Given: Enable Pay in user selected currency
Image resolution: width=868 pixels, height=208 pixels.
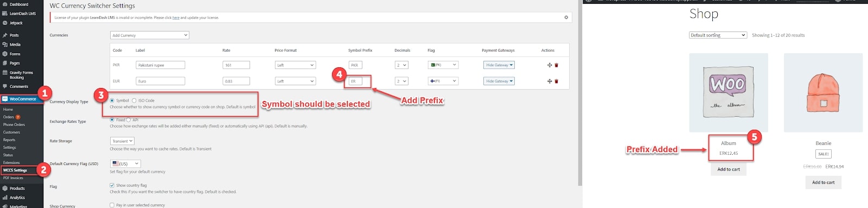Looking at the screenshot, I should click(112, 205).
